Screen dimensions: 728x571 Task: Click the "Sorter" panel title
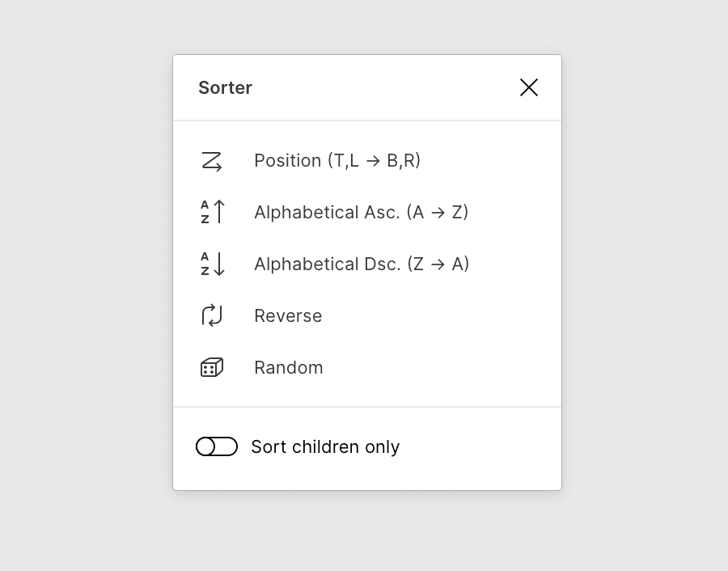(226, 88)
